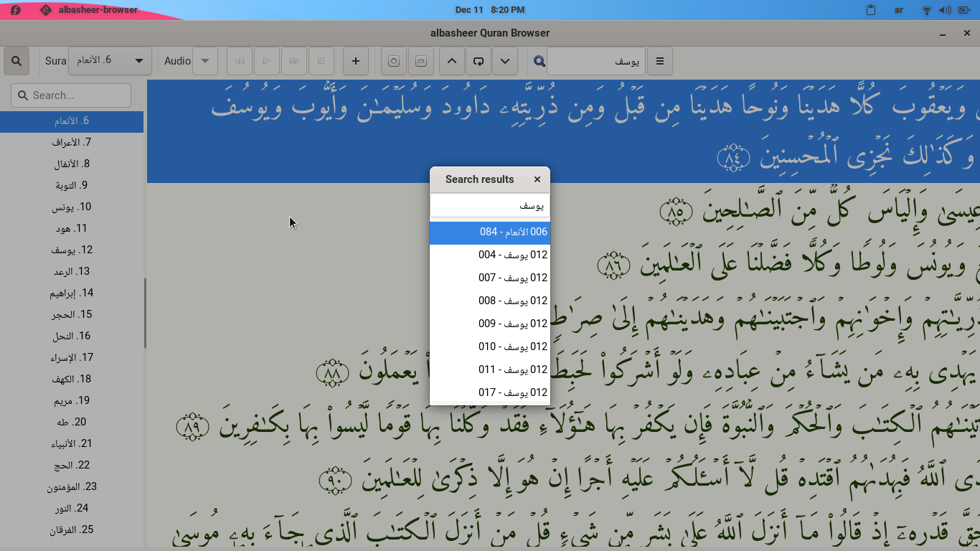This screenshot has height=551, width=980.
Task: Select sura 24. النور in sidebar
Action: coord(72,508)
